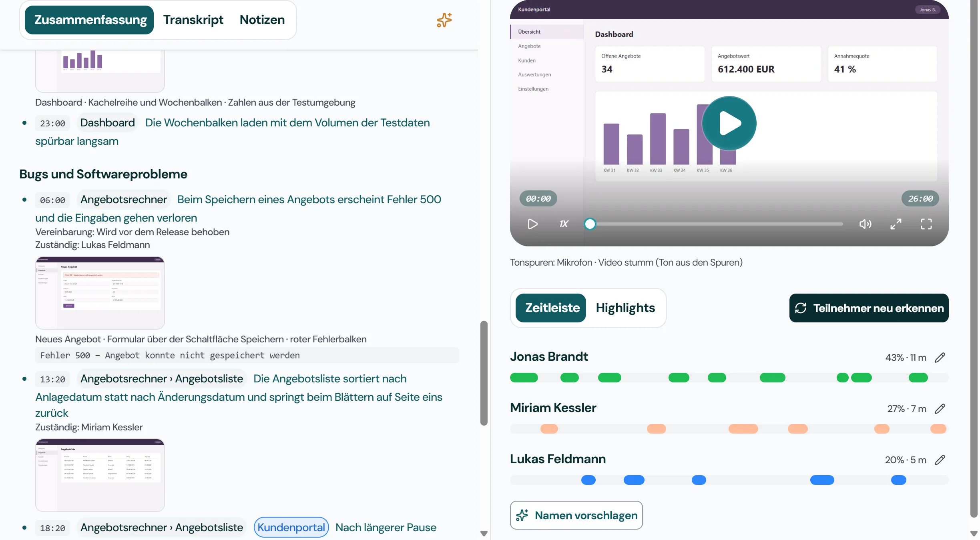Open the Notizen tab
This screenshot has height=540, width=980.
coord(262,20)
